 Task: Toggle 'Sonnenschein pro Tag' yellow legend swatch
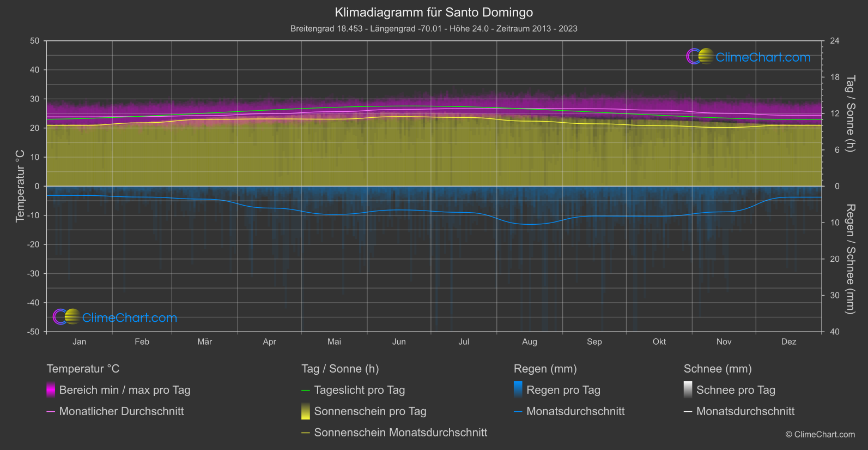[306, 411]
